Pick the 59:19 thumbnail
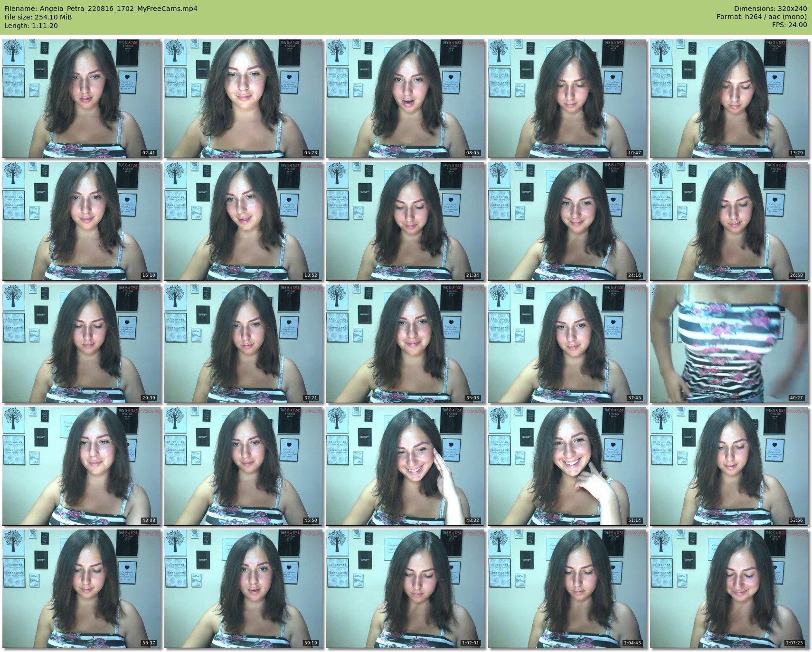812x652 pixels. [244, 588]
